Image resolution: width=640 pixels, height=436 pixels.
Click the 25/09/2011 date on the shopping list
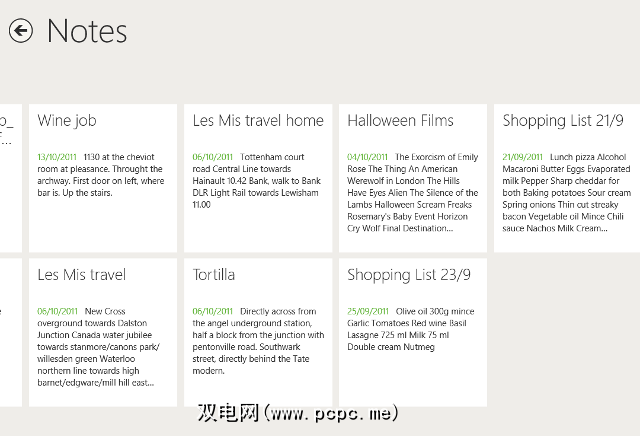[367, 311]
